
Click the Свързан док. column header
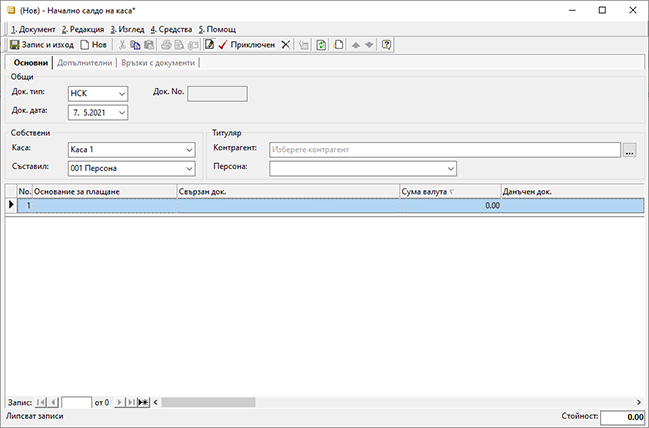pyautogui.click(x=288, y=192)
